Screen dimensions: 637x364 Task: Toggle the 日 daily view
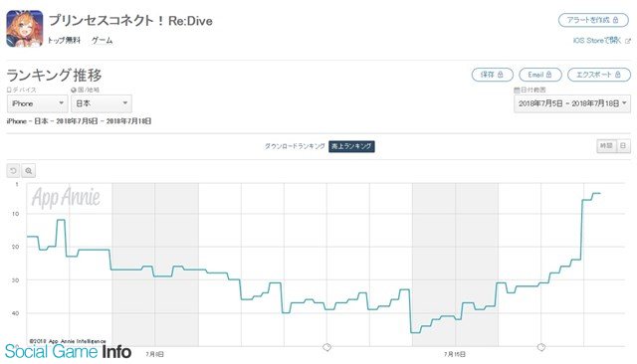[x=624, y=145]
